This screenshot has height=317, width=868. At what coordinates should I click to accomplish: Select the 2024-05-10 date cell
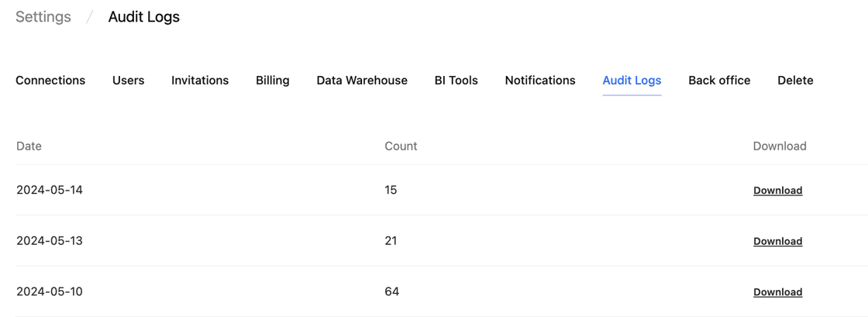click(x=50, y=292)
